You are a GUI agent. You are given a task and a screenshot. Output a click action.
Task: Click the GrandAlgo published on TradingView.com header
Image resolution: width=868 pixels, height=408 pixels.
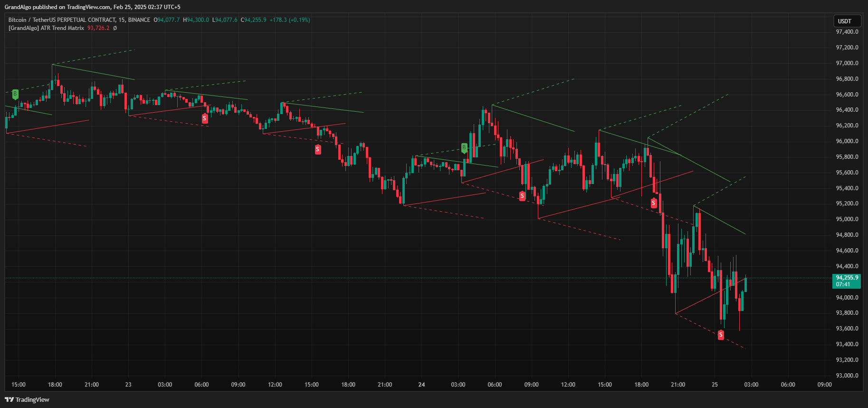tap(92, 7)
